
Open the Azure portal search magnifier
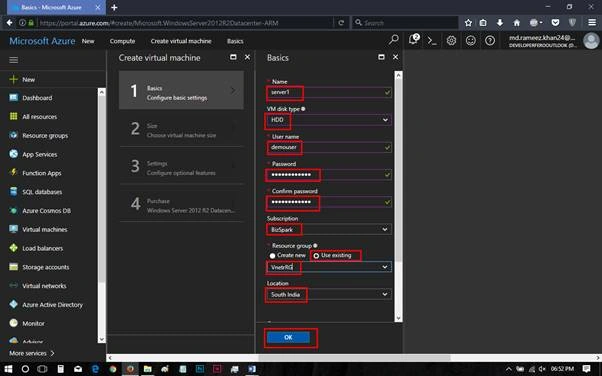click(394, 40)
